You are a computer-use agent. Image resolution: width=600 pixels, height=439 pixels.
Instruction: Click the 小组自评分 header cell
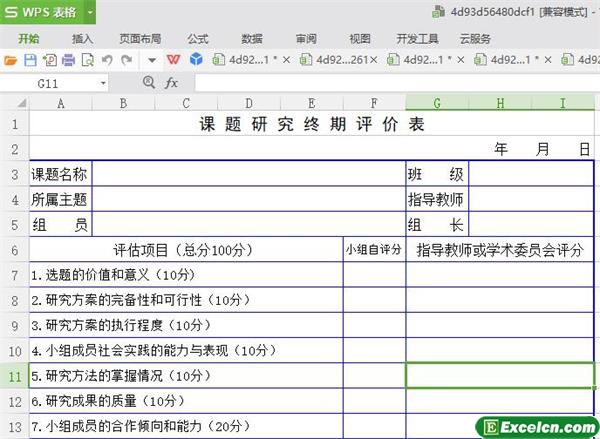[374, 250]
